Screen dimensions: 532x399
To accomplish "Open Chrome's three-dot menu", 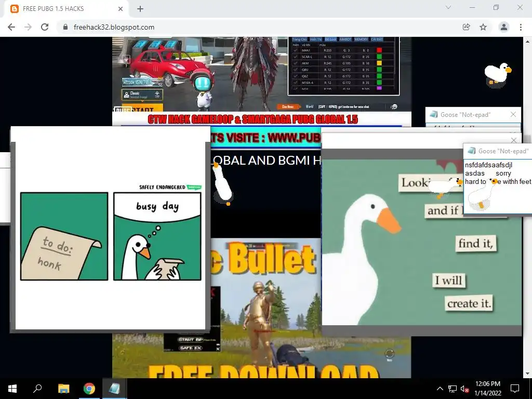I will [x=521, y=27].
